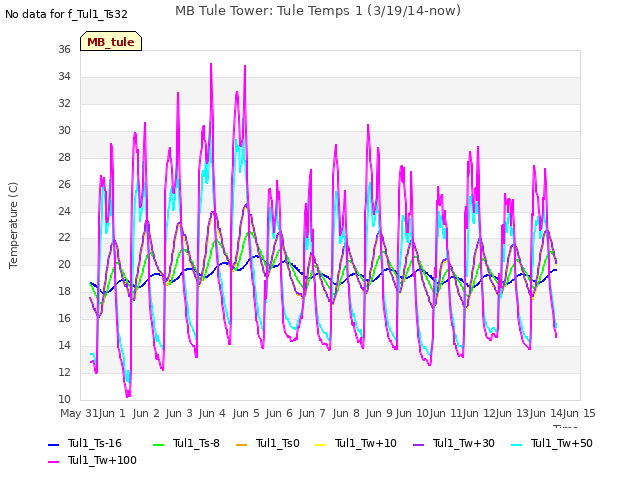The width and height of the screenshot is (640, 480).
Task: Click the Jun 1 x-axis tick label
Action: click(112, 413)
